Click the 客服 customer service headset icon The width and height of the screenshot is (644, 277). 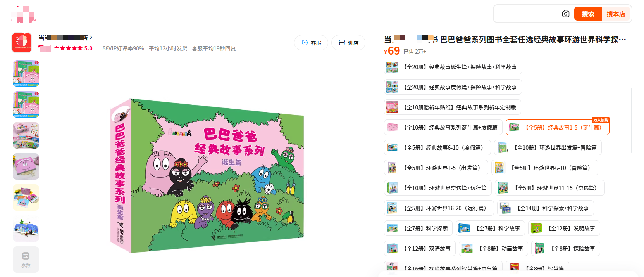[305, 43]
